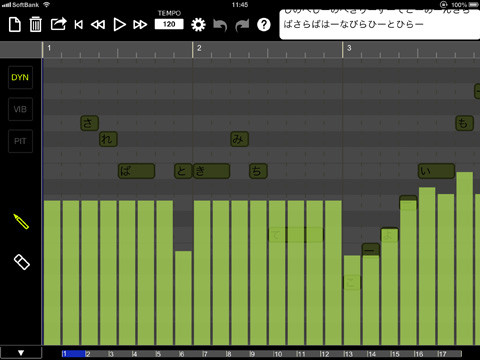480x360 pixels.
Task: Collapse panel with bottom-left down triangle
Action: click(x=21, y=353)
